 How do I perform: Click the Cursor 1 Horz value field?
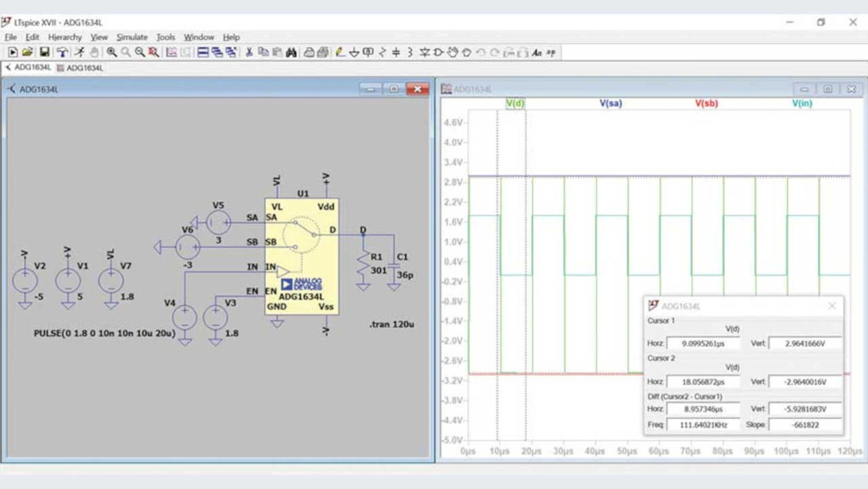pos(703,344)
